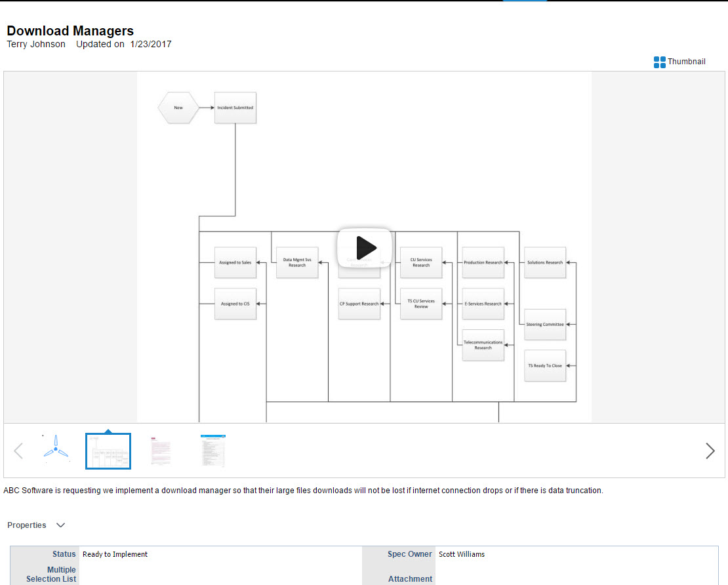Screen dimensions: 728x585
Task: Click the ABC Software description text
Action: 303,491
